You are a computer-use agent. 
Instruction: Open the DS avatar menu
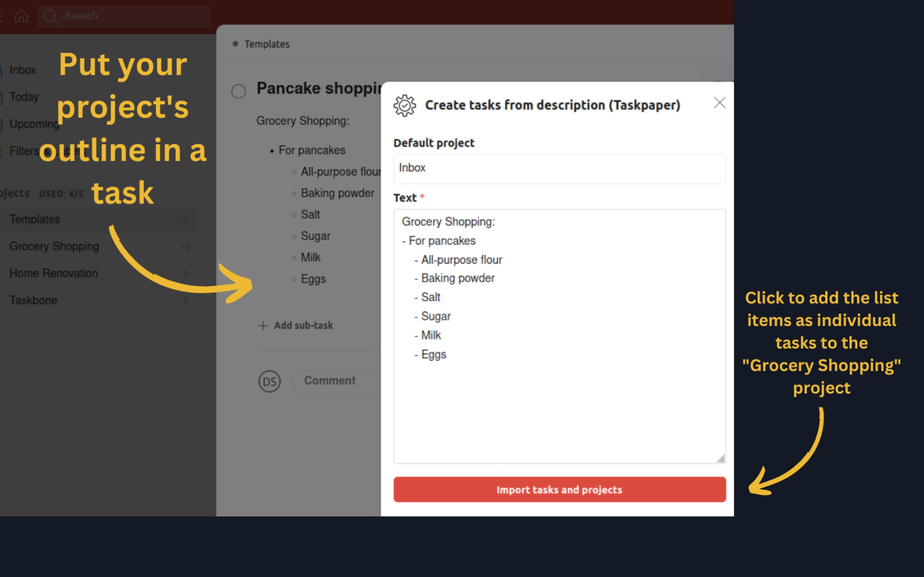(x=270, y=381)
